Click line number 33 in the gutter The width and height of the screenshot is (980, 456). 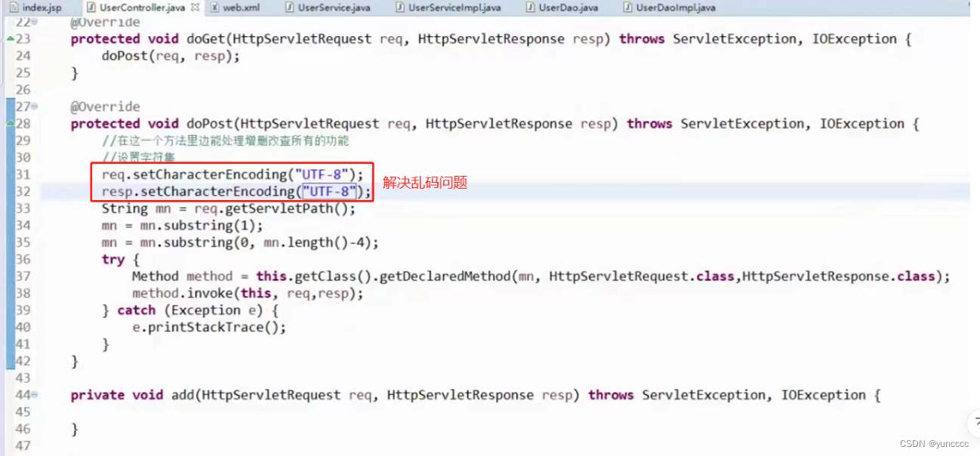point(23,208)
